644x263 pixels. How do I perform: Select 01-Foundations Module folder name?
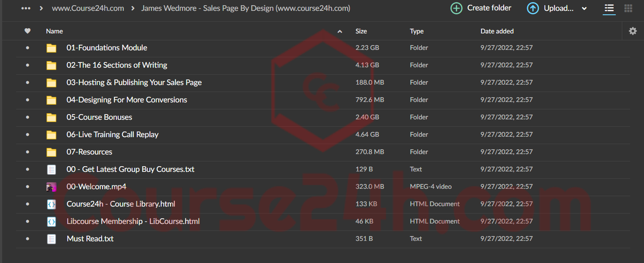tap(107, 48)
